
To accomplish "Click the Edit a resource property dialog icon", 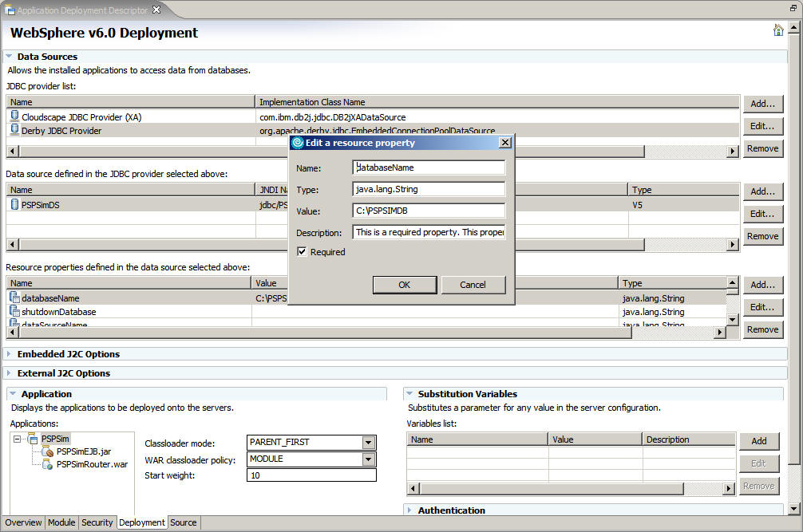I will pyautogui.click(x=298, y=143).
